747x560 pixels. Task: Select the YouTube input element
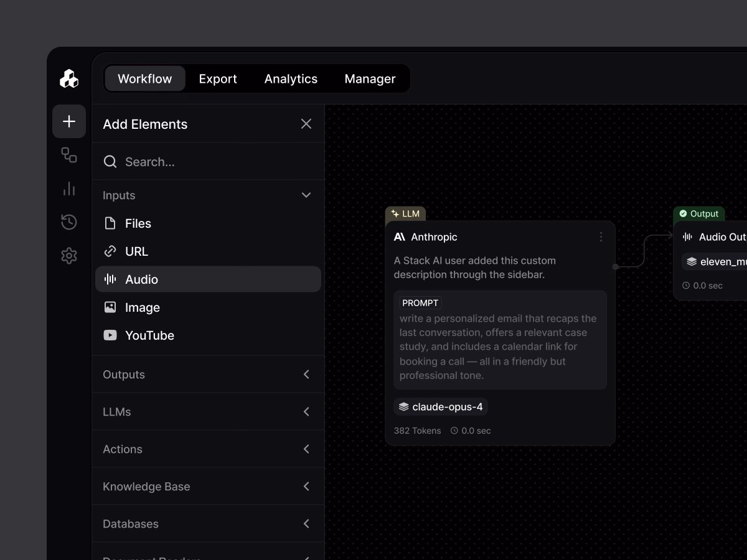(209, 335)
